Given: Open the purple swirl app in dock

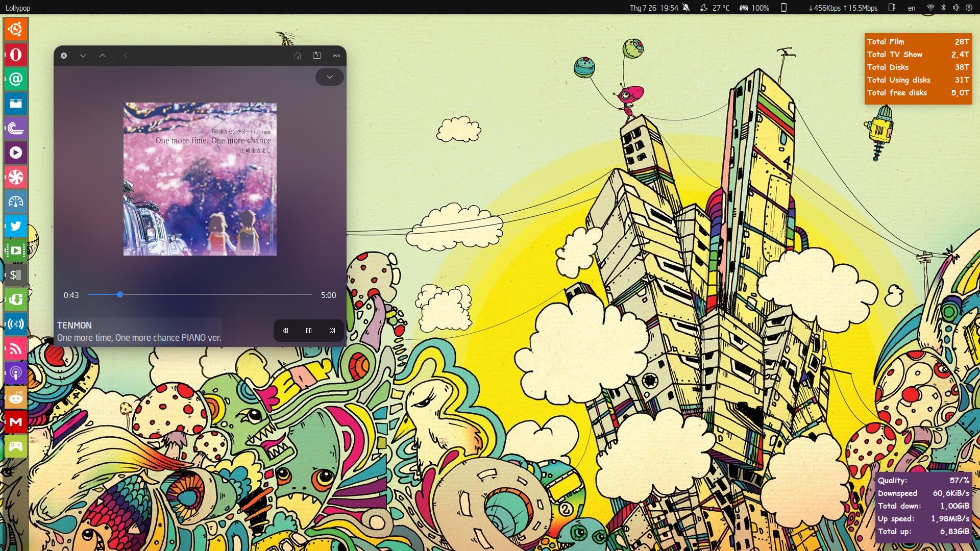Looking at the screenshot, I should tap(16, 128).
